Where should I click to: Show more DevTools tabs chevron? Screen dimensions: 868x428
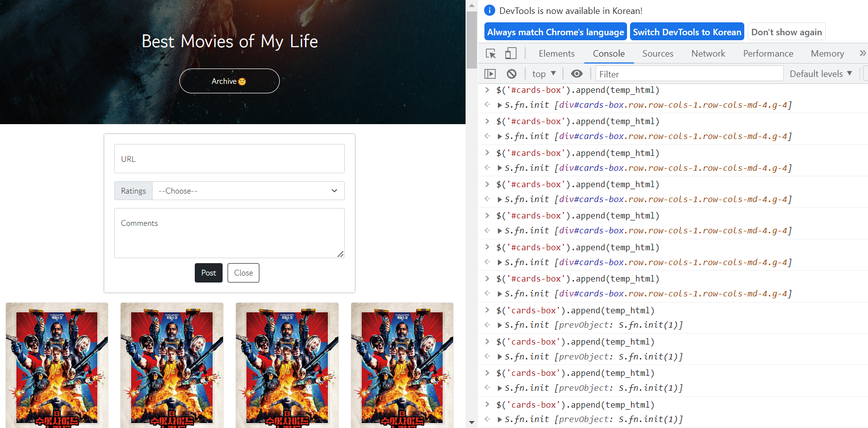click(x=863, y=53)
